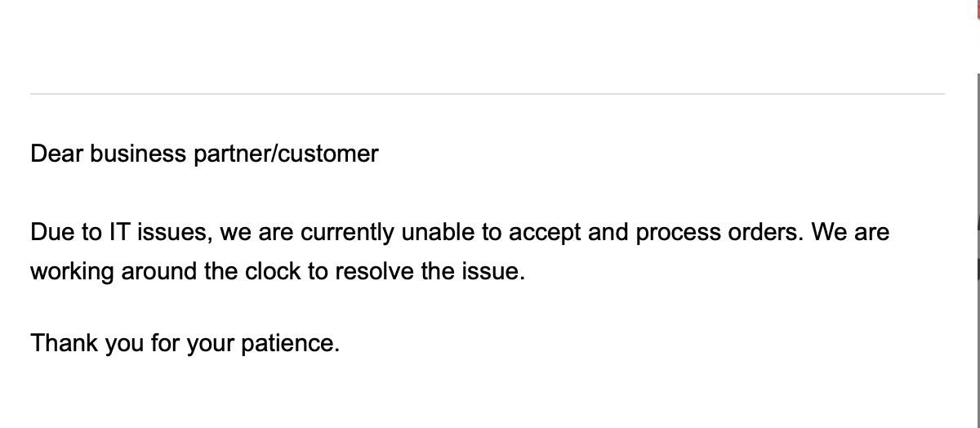Click the words 'process orders'
980x428 pixels.
click(x=720, y=233)
